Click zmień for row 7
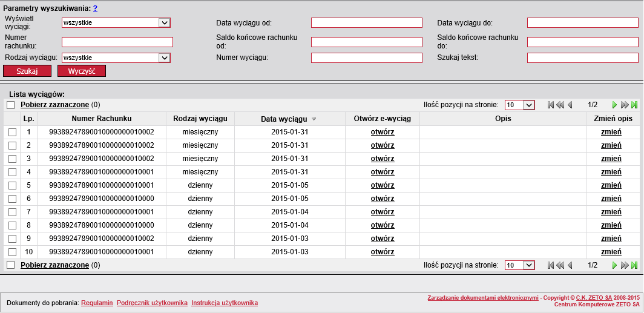The width and height of the screenshot is (644, 313). click(x=611, y=212)
